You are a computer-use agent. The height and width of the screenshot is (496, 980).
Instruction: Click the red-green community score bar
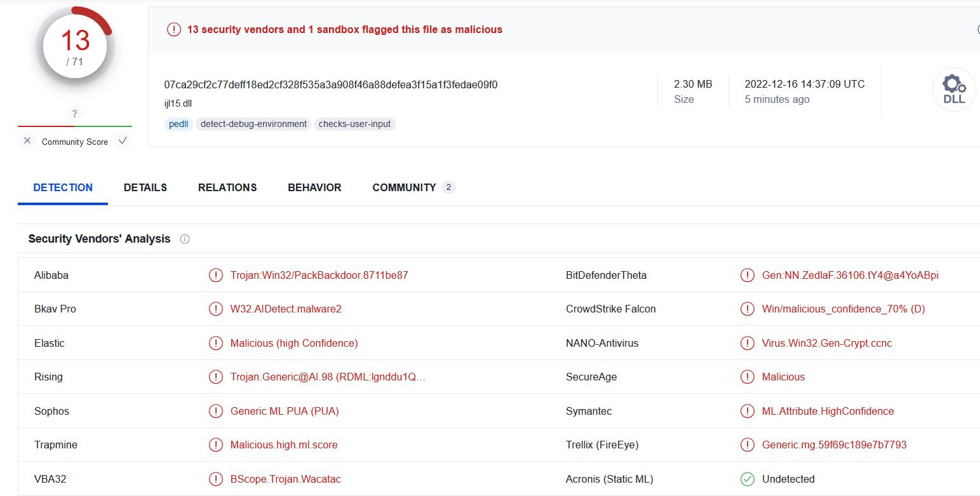click(75, 126)
